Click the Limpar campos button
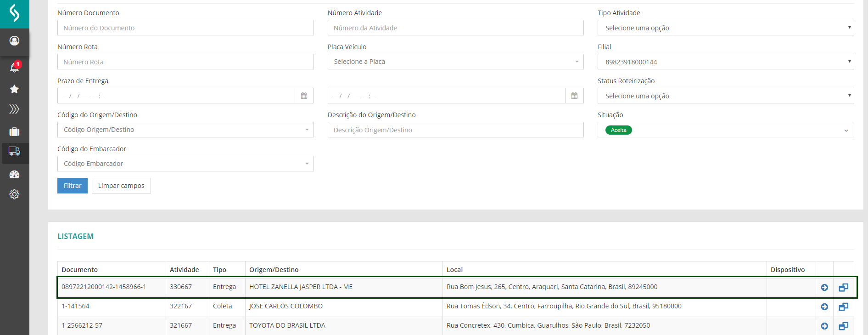This screenshot has width=868, height=335. (x=121, y=186)
